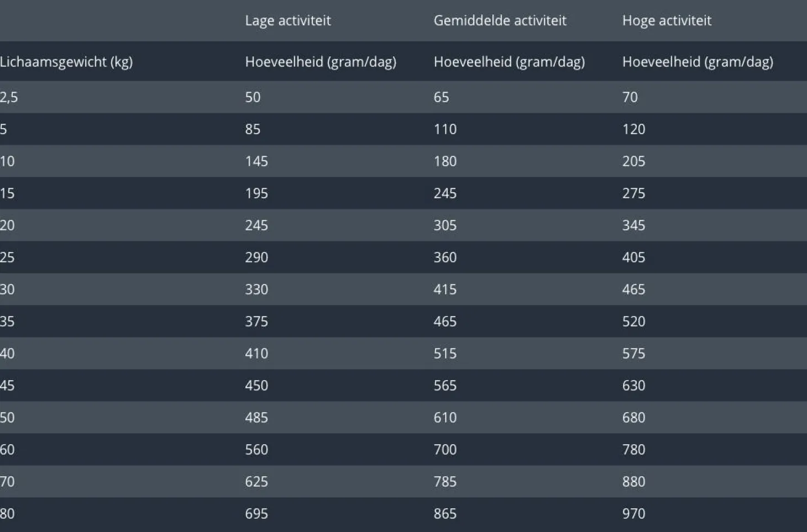Select the 700 gram average activity value

445,450
